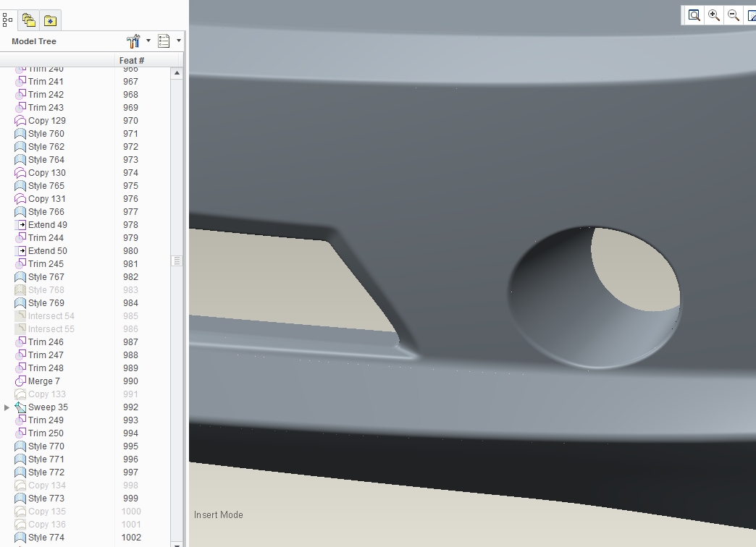Open the Folder Browser navigator tab
The width and height of the screenshot is (756, 547).
pyautogui.click(x=28, y=20)
